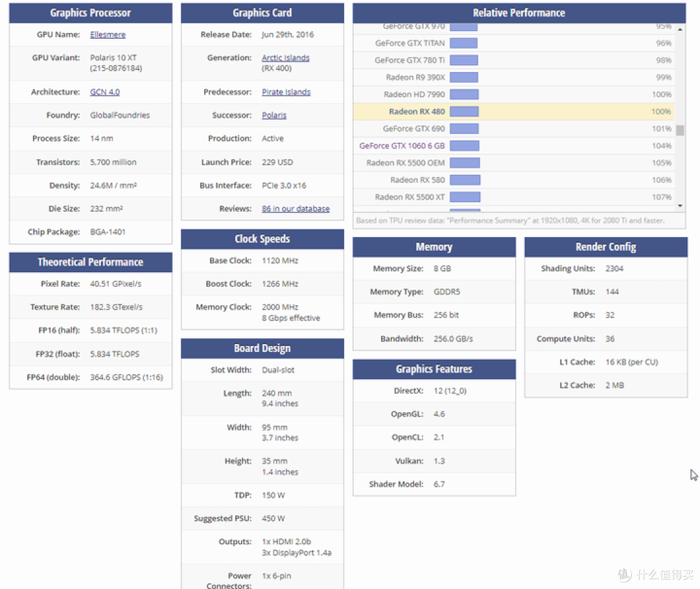
Task: Click the 2304 shading units value
Action: (x=614, y=268)
